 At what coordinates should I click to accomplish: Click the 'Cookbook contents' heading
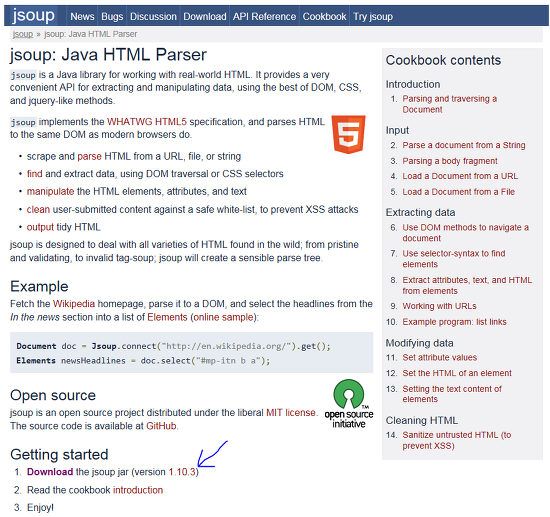tap(443, 60)
